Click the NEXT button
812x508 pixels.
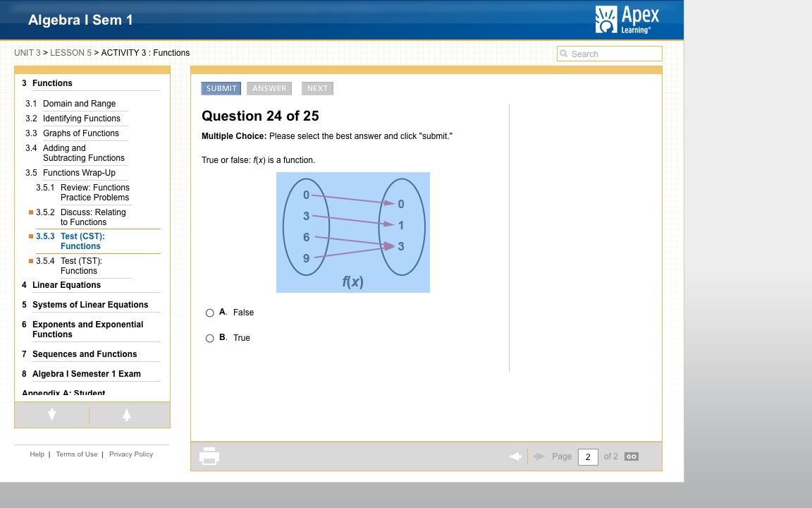(317, 88)
